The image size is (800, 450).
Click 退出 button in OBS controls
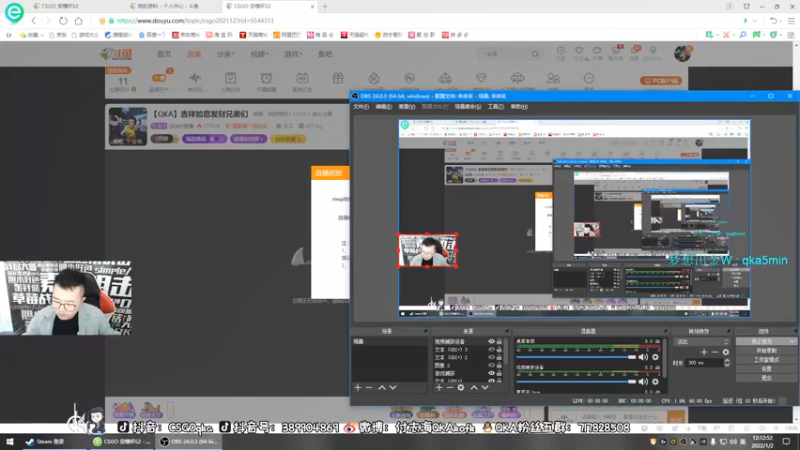766,378
